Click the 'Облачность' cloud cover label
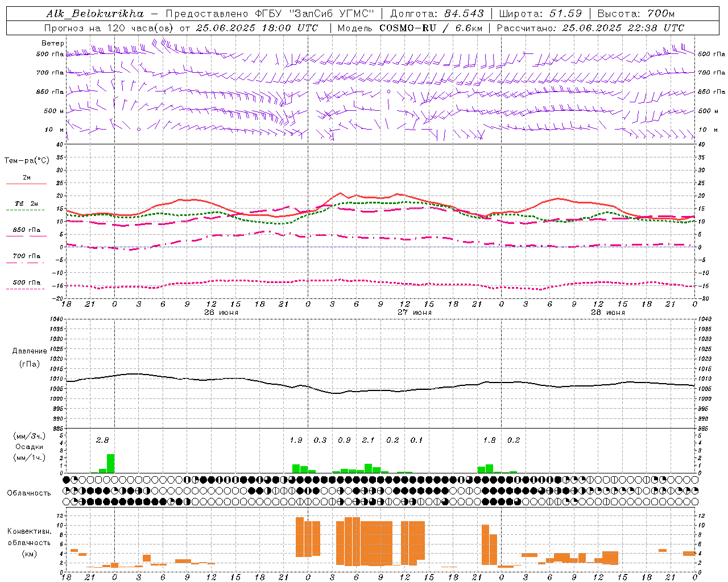 pyautogui.click(x=29, y=493)
